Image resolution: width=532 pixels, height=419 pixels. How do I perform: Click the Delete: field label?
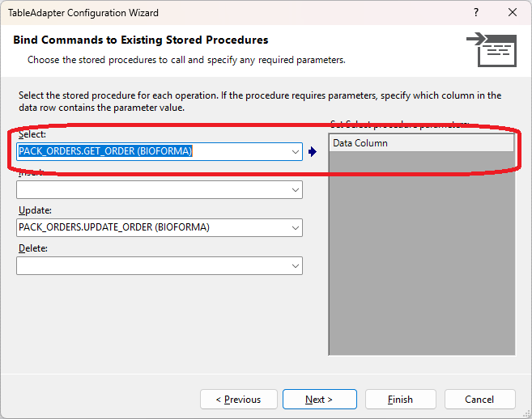coord(33,248)
